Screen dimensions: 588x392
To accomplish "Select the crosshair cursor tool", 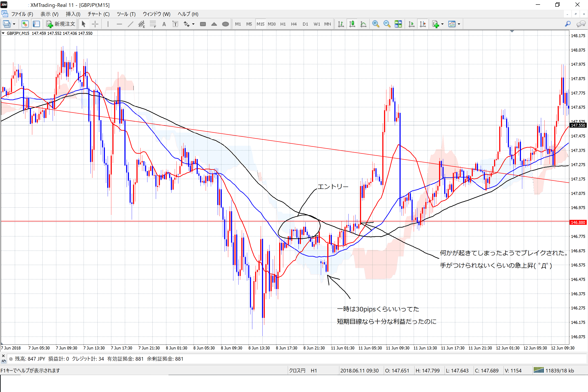I will 95,24.
